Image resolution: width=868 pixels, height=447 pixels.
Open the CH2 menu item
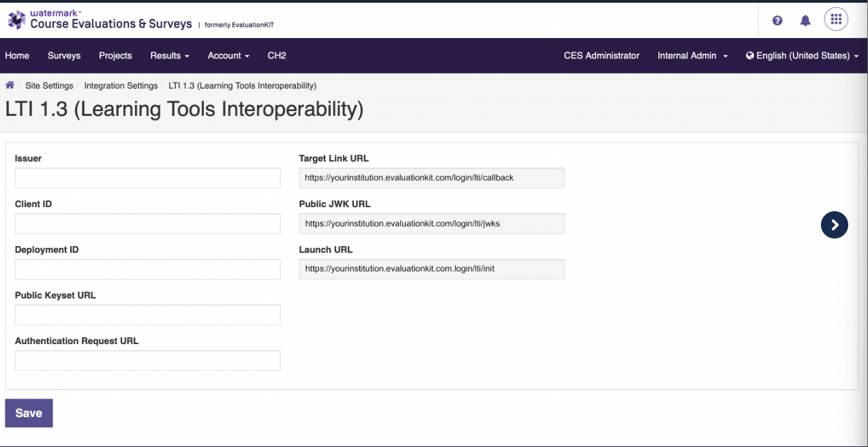click(277, 56)
